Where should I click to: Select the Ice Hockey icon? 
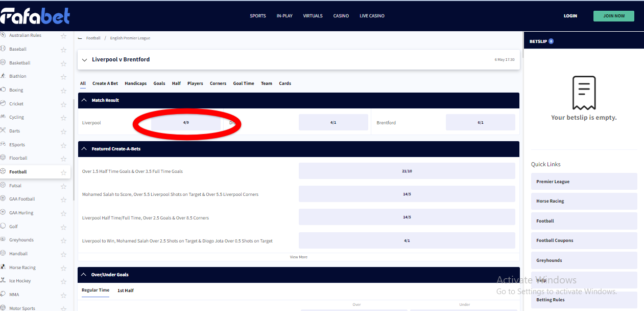[3, 281]
